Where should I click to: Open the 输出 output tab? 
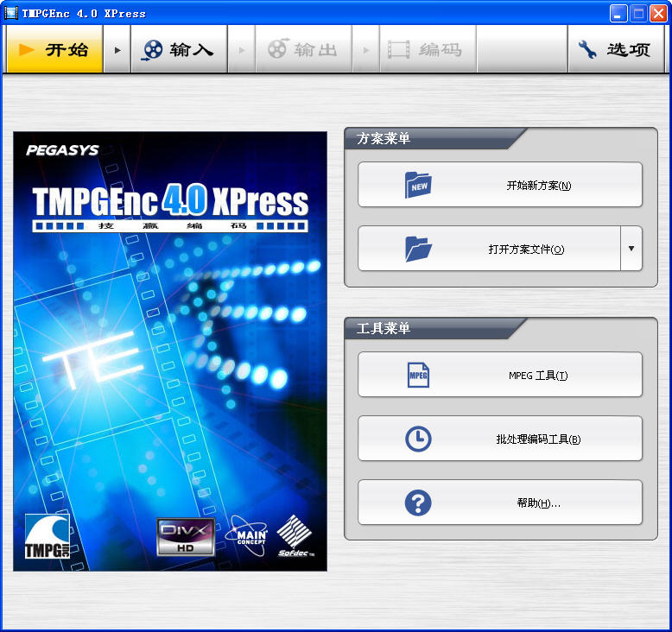point(303,49)
